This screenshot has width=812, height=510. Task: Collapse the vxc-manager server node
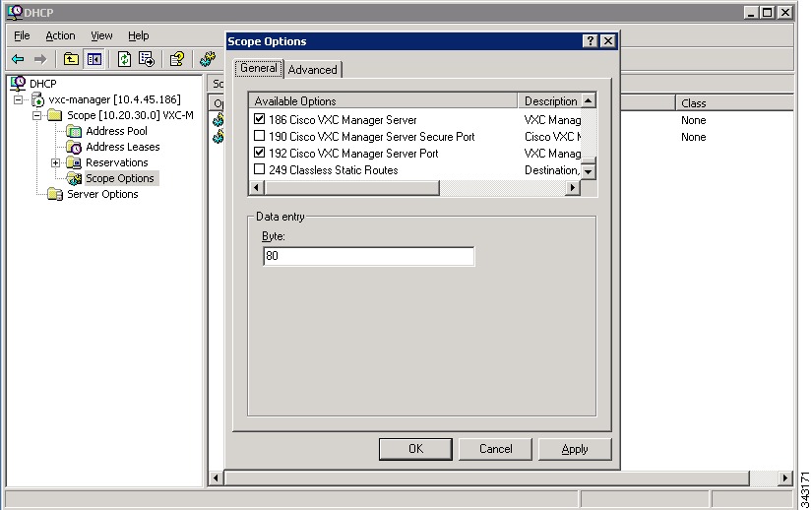click(18, 99)
